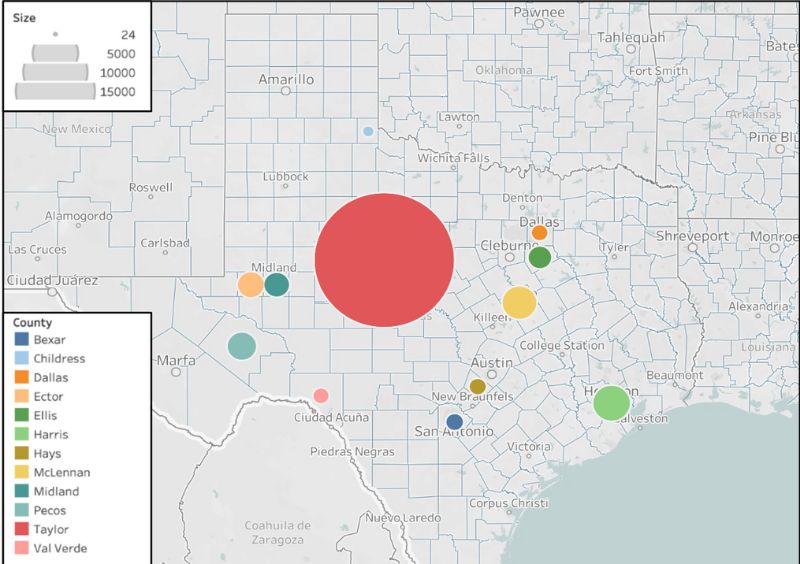
Task: Select the orange Dallas bubble on map
Action: pos(539,233)
